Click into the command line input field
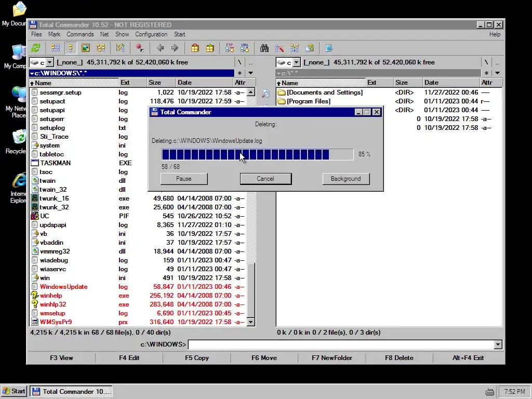Image resolution: width=532 pixels, height=399 pixels. (x=341, y=344)
